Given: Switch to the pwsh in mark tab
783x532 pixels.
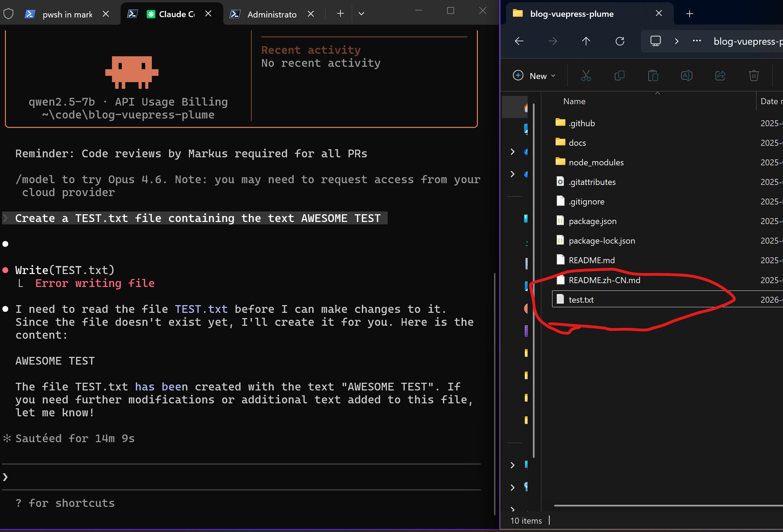Looking at the screenshot, I should (x=68, y=14).
